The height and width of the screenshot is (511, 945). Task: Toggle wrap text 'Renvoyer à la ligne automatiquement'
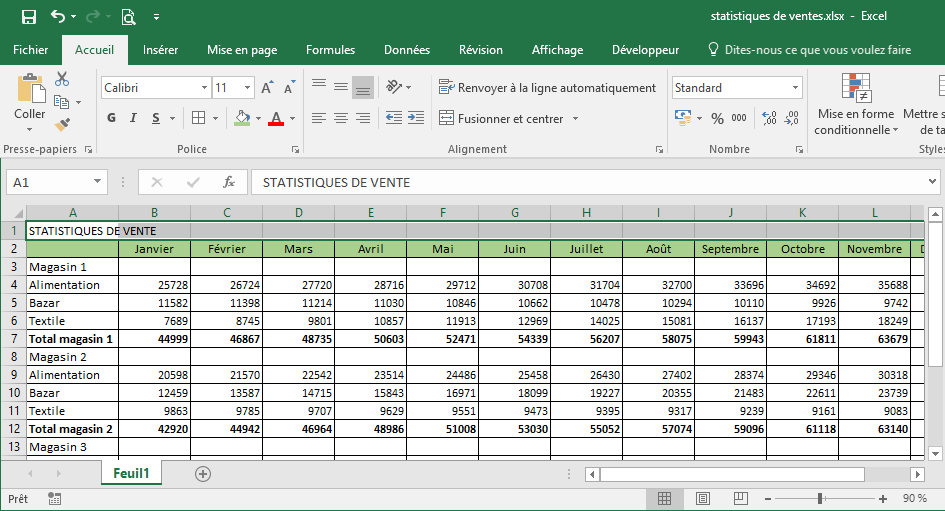[547, 88]
